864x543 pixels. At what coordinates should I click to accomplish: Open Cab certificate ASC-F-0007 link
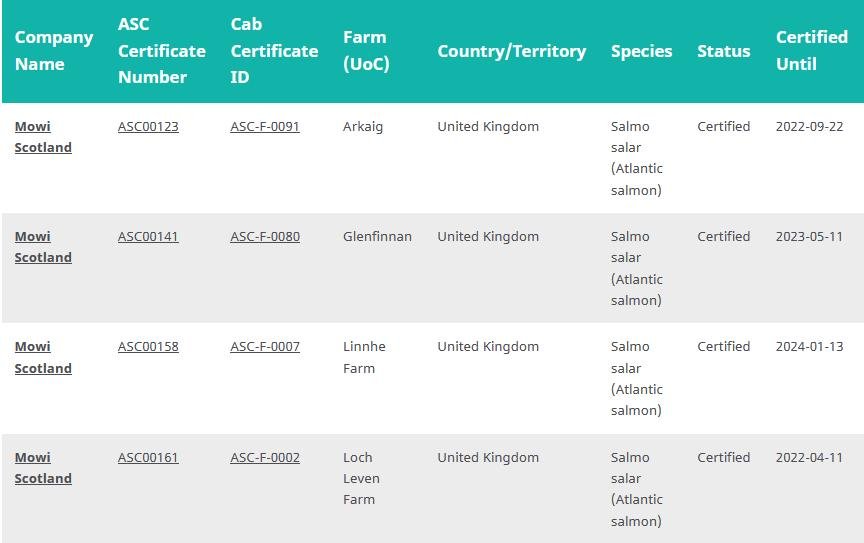pyautogui.click(x=265, y=347)
